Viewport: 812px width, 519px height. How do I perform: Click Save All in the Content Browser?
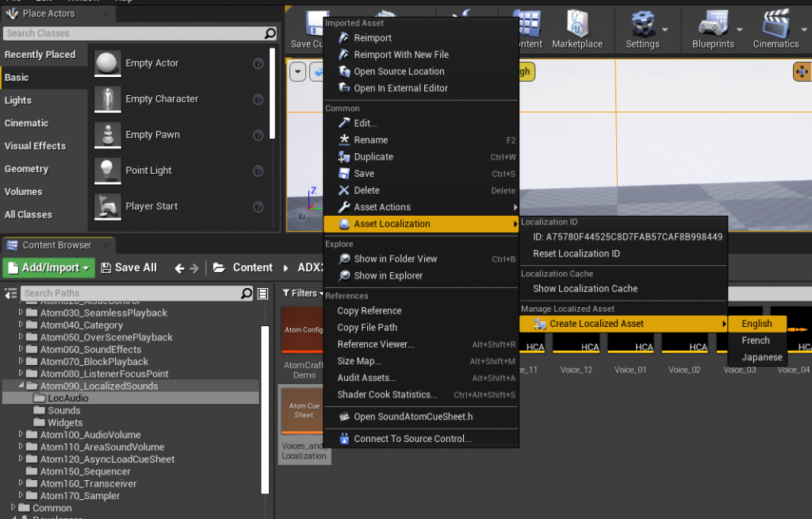128,267
